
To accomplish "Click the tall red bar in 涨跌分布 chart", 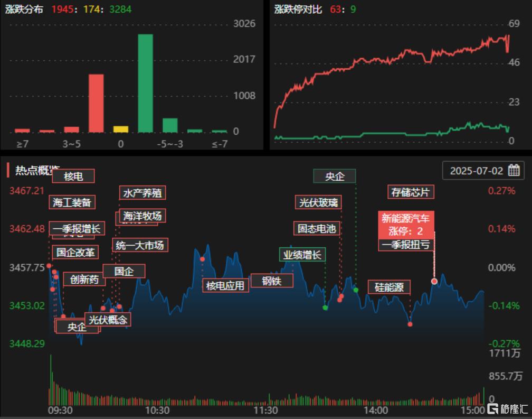I will 96,103.
